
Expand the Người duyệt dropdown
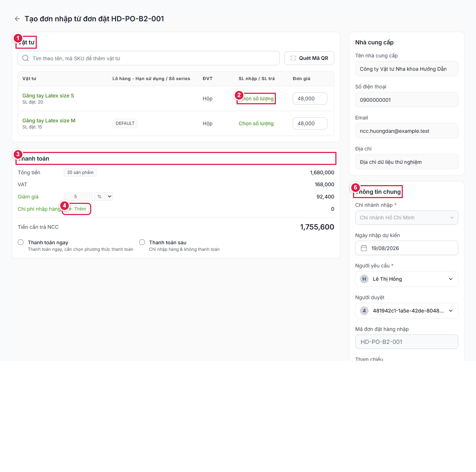pos(407,311)
